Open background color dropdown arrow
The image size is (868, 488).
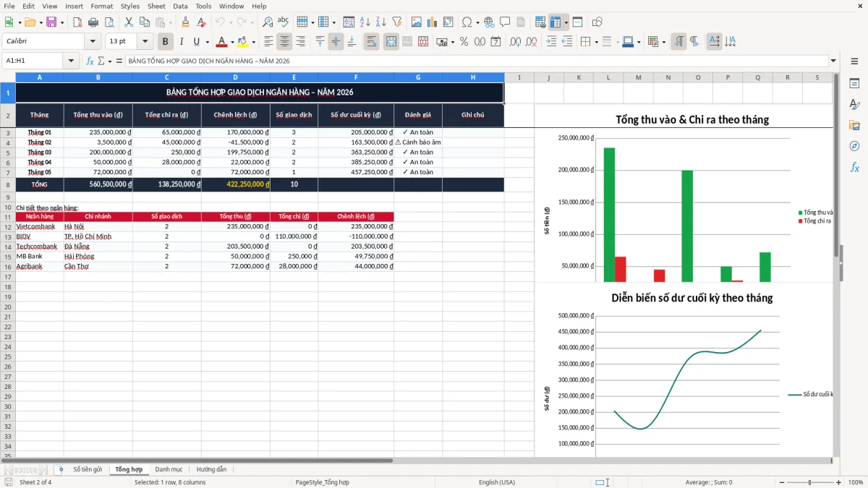(253, 42)
